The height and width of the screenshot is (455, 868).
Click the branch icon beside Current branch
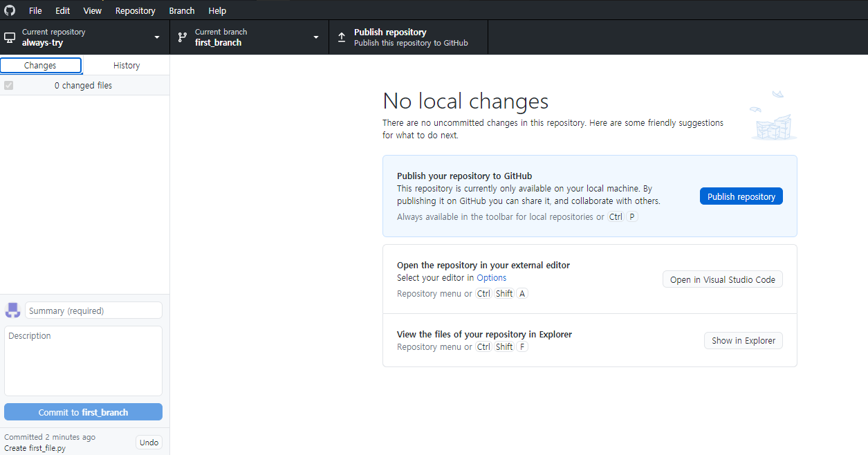[183, 37]
